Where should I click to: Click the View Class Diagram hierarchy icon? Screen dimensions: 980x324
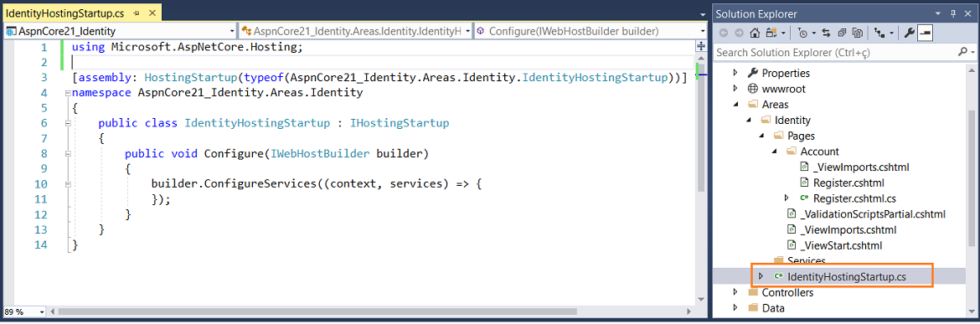click(x=879, y=33)
